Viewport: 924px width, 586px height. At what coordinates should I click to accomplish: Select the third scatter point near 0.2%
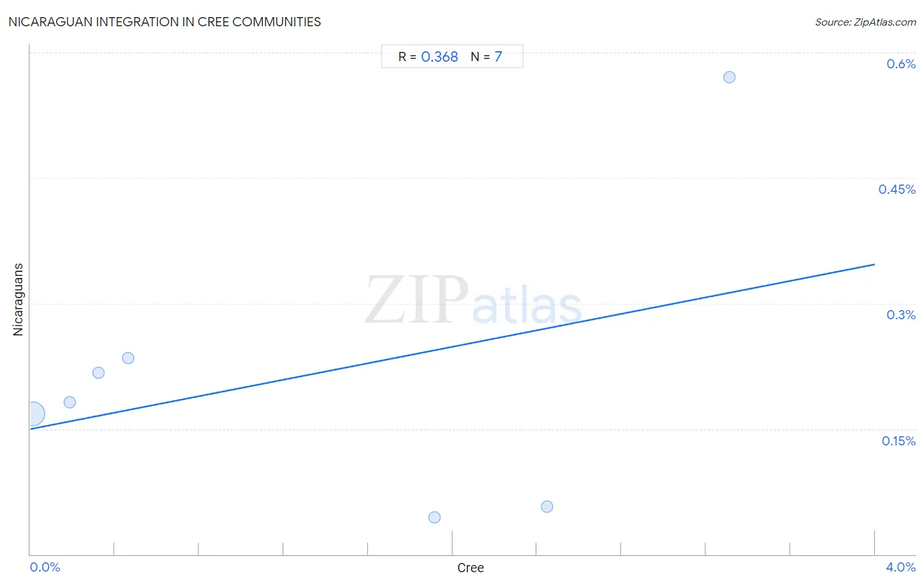99,373
